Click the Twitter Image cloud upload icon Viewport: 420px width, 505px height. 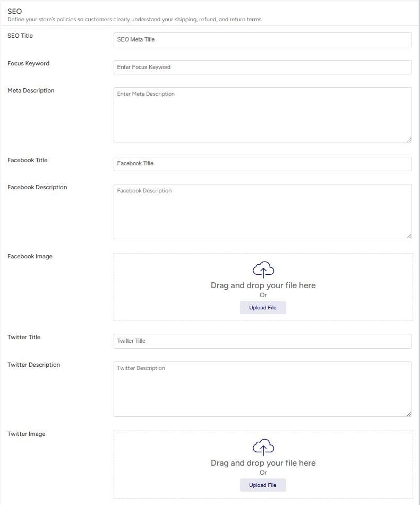pyautogui.click(x=263, y=447)
